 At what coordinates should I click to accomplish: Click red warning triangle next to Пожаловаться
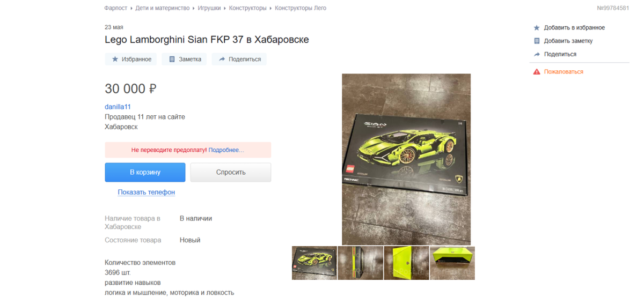pyautogui.click(x=536, y=72)
